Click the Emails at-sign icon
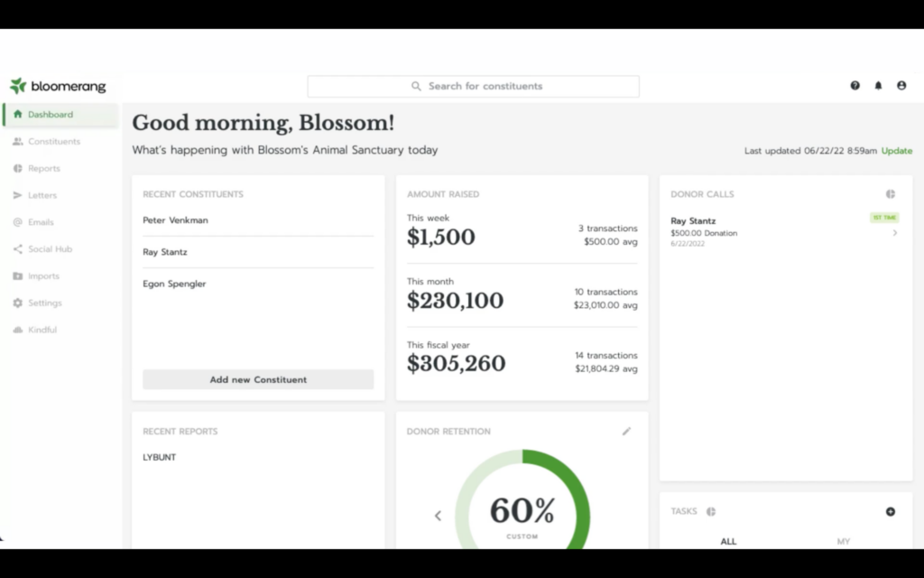The height and width of the screenshot is (578, 924). (18, 222)
